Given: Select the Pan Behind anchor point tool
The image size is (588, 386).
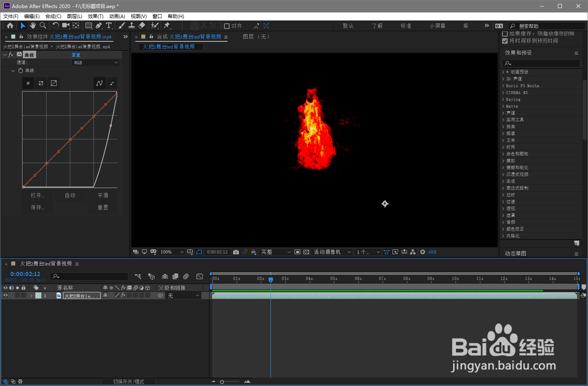Looking at the screenshot, I should pos(76,26).
